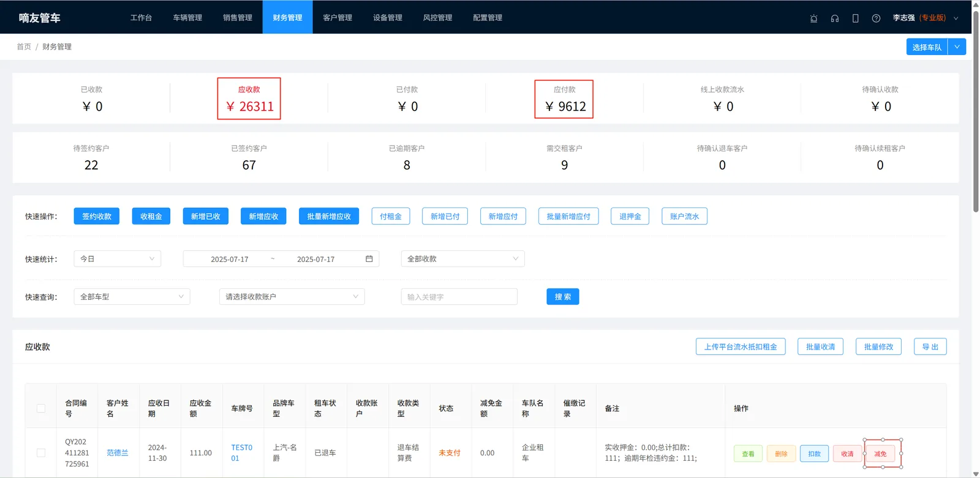Open the calendar icon in date range

click(x=369, y=259)
